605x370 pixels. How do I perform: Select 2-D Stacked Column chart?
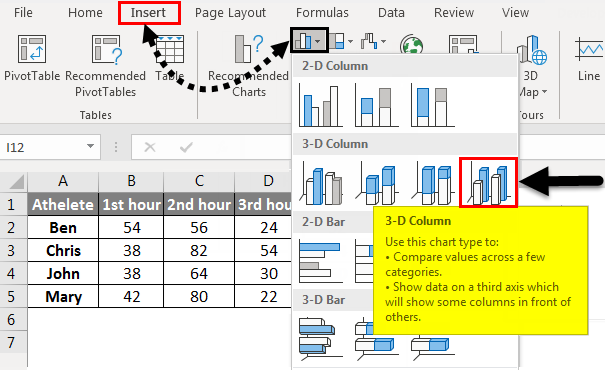tap(377, 105)
